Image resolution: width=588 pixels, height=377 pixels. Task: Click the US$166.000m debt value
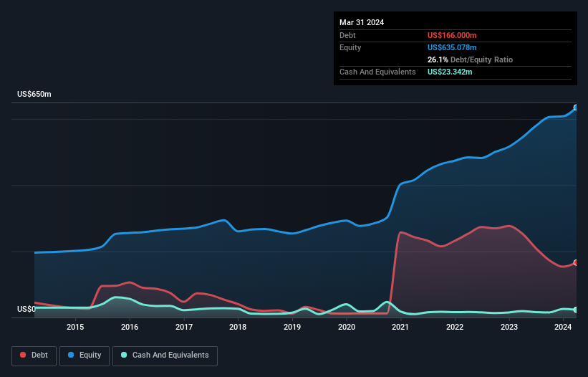pyautogui.click(x=452, y=35)
